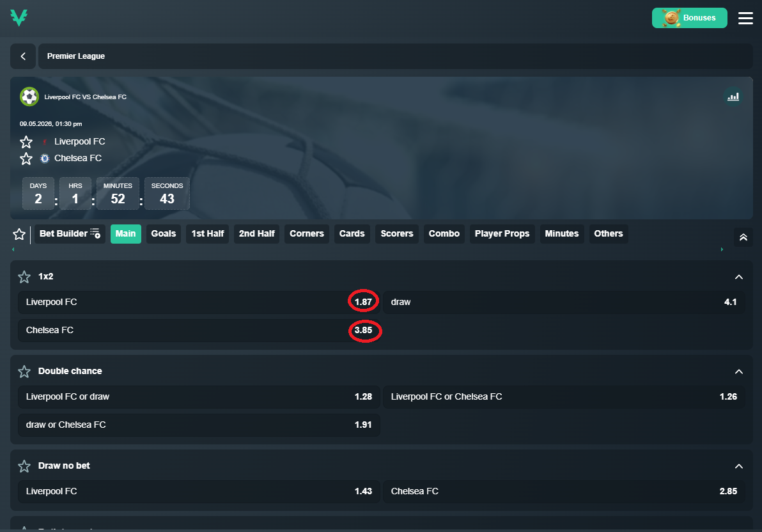The height and width of the screenshot is (532, 762).
Task: Open match statistics chart icon
Action: (733, 97)
